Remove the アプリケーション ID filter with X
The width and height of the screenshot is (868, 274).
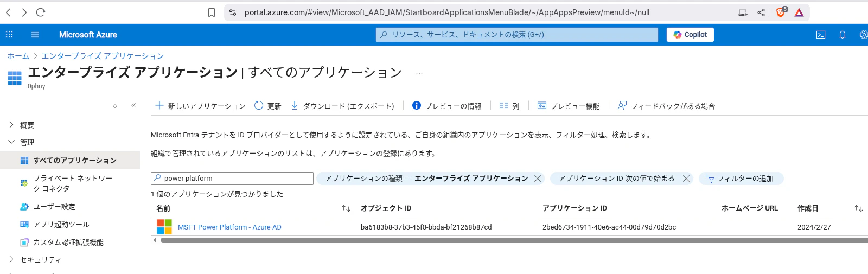click(x=686, y=179)
